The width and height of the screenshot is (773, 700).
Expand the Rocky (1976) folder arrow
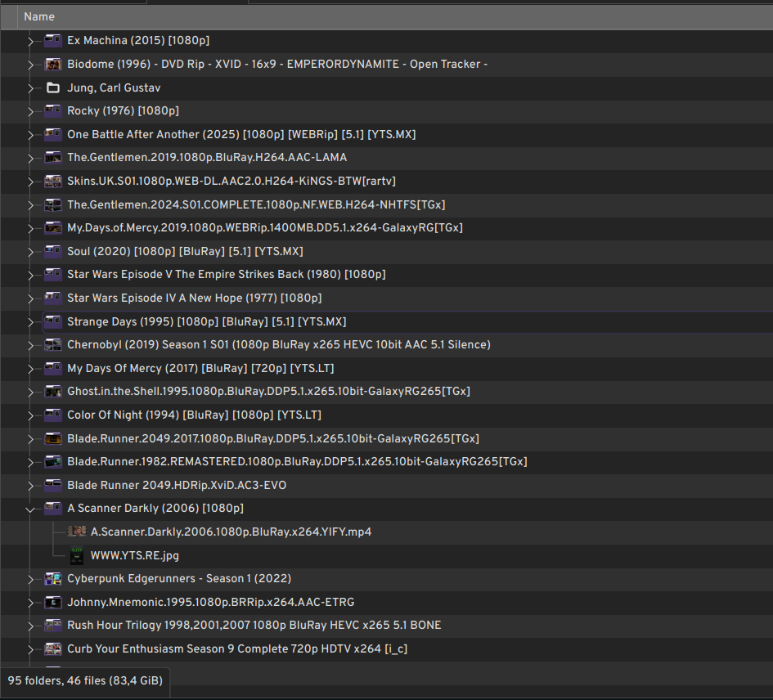pos(30,111)
